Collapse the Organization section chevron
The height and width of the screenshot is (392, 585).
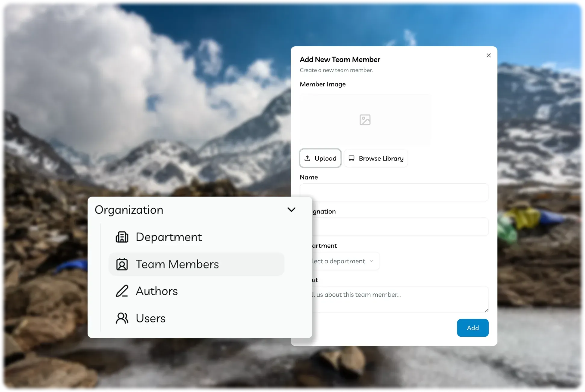tap(291, 210)
